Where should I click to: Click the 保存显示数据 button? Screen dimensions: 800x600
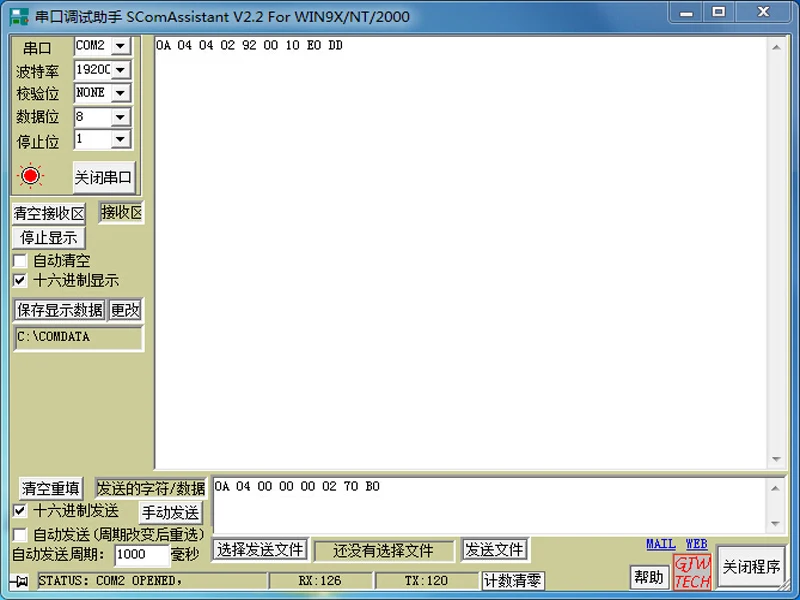[60, 310]
